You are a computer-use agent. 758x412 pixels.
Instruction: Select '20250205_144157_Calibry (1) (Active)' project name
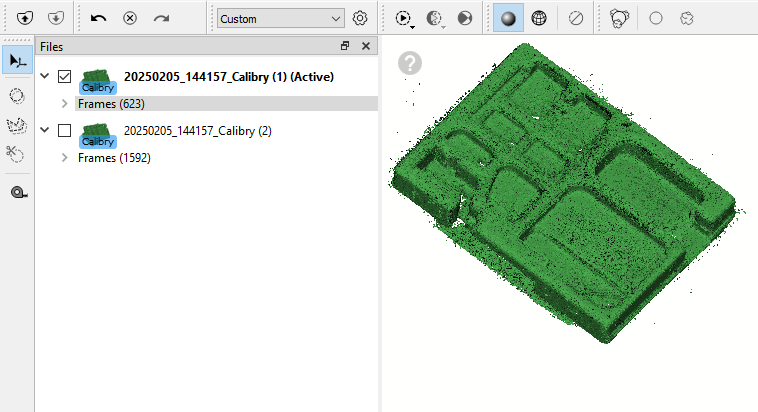tap(229, 77)
